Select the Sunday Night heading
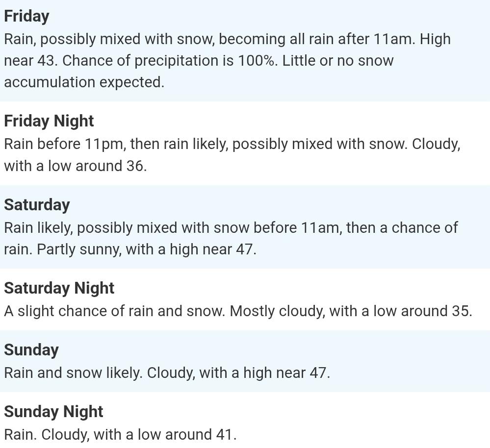490x448 pixels. [53, 412]
